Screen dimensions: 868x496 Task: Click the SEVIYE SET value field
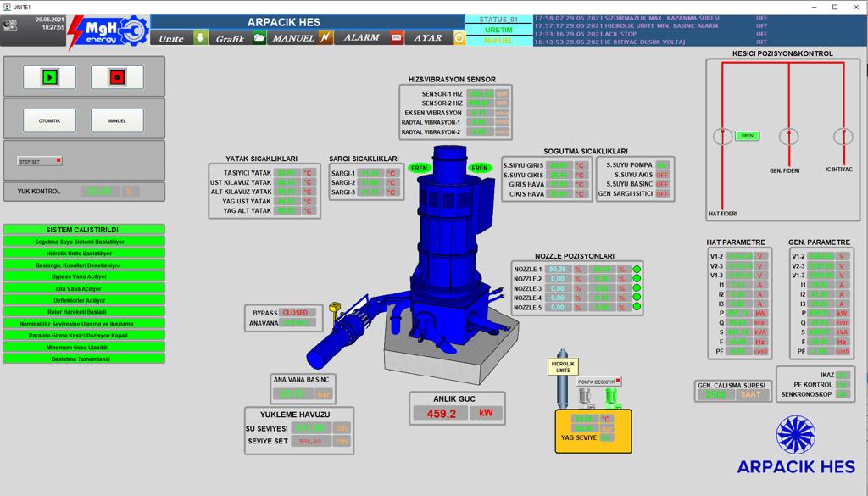click(x=310, y=442)
